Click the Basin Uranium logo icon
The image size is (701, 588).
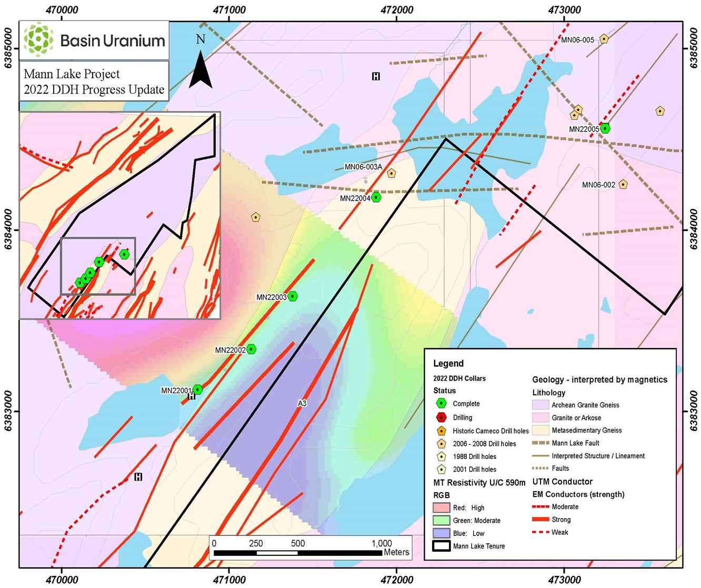(38, 40)
